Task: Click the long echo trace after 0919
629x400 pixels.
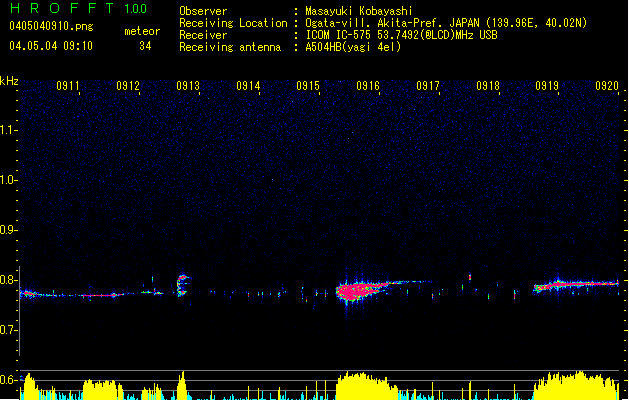Action: (576, 285)
